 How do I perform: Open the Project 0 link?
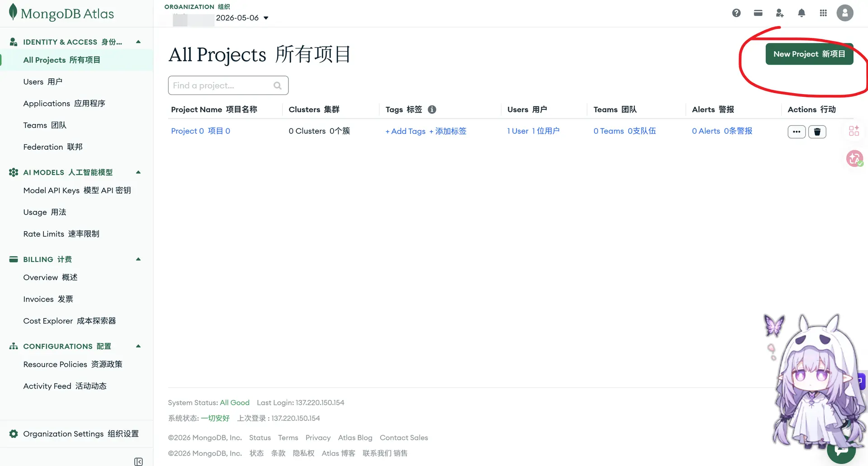(x=201, y=131)
